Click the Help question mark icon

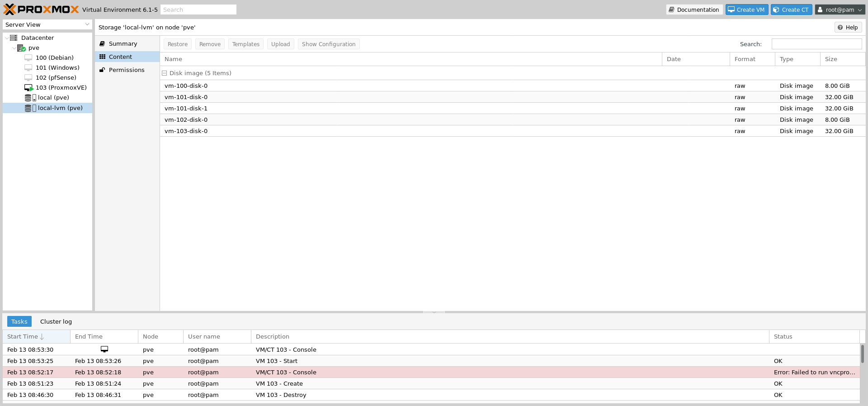point(840,28)
